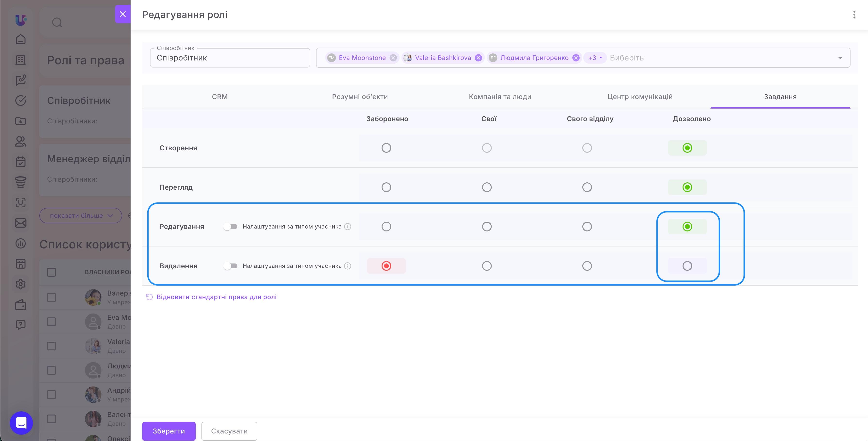Open the people contacts sidebar icon
Viewport: 868px width, 441px height.
click(x=21, y=141)
